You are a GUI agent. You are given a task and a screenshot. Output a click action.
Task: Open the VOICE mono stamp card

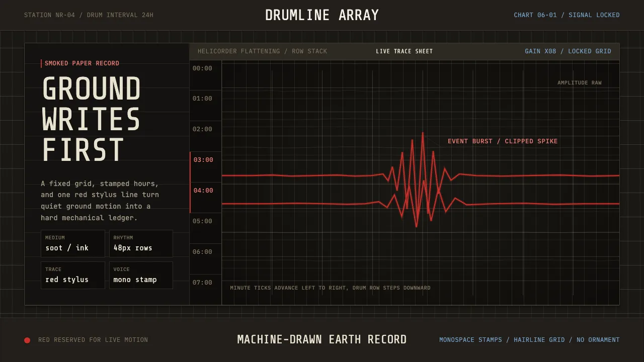[141, 276]
